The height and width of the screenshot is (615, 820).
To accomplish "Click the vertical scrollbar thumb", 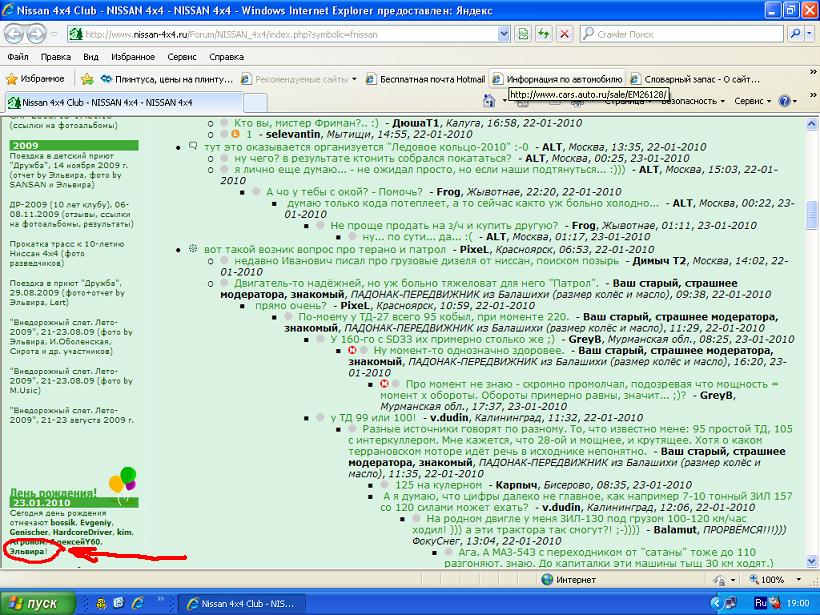I will click(x=812, y=215).
